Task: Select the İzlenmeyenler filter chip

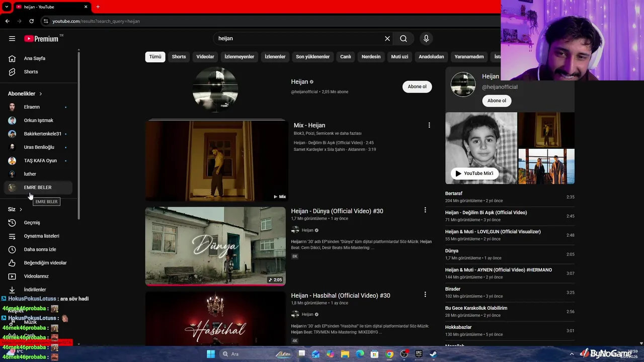Action: coord(239,57)
